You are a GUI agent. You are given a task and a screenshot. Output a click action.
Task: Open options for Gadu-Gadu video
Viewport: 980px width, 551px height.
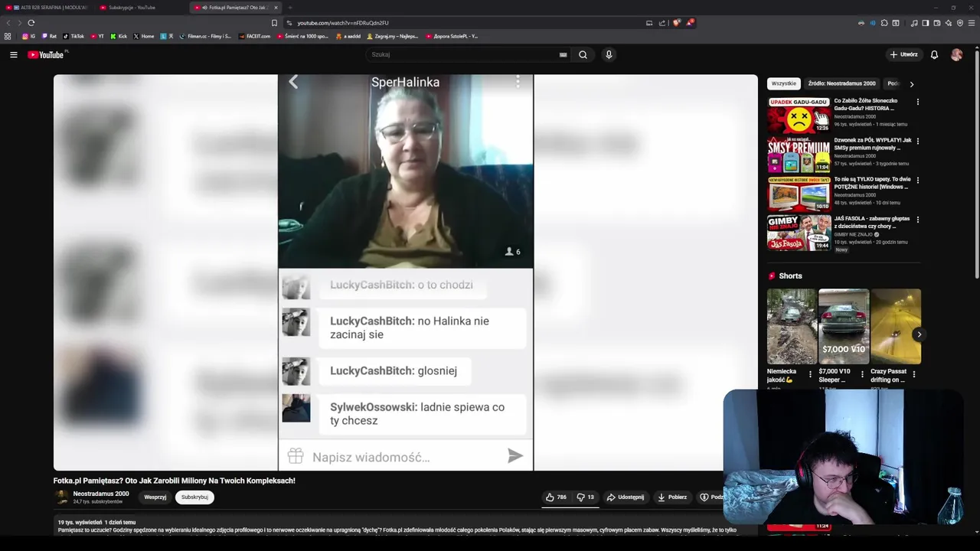(x=917, y=102)
